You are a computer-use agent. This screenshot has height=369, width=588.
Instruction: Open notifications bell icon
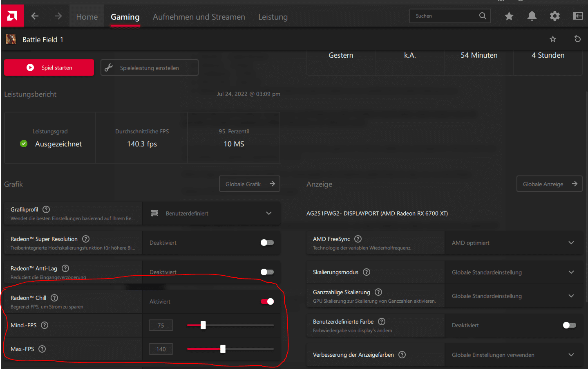click(532, 16)
